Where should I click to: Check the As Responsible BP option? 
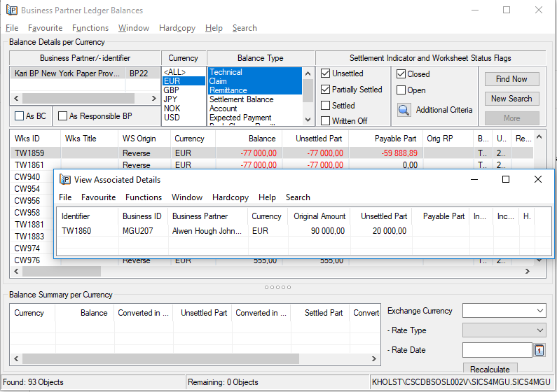pos(62,116)
